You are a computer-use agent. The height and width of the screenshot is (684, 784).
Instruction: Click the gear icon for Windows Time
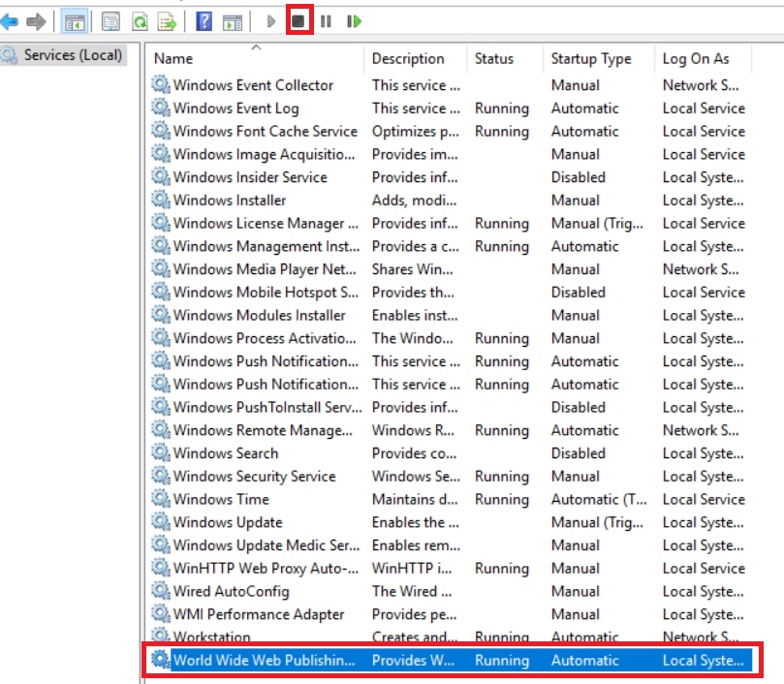[x=161, y=499]
